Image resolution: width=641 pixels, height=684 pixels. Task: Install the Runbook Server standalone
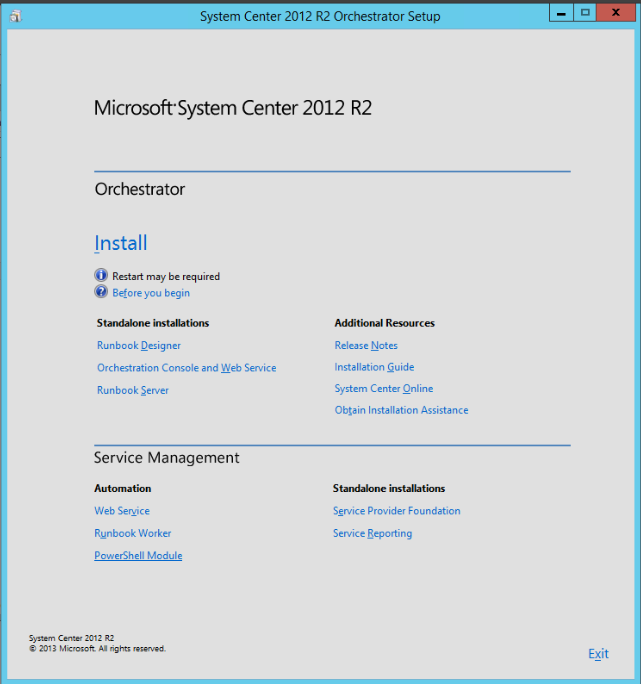pyautogui.click(x=132, y=390)
